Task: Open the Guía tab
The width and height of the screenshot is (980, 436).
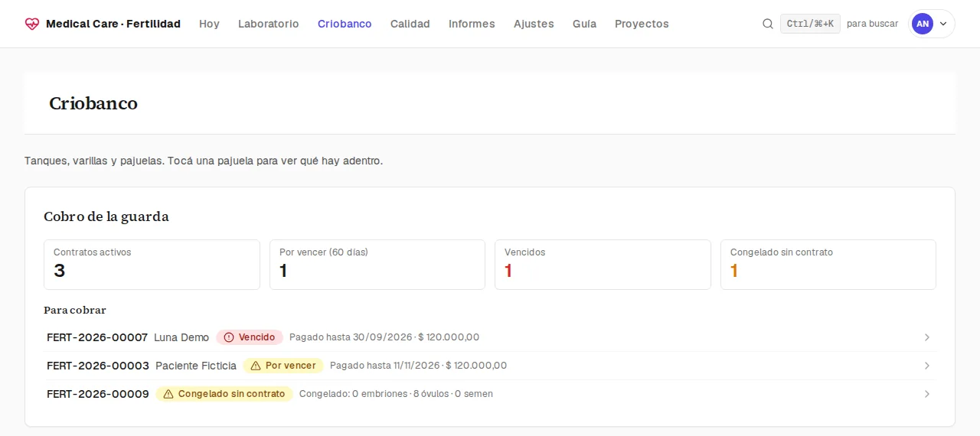Action: point(584,24)
